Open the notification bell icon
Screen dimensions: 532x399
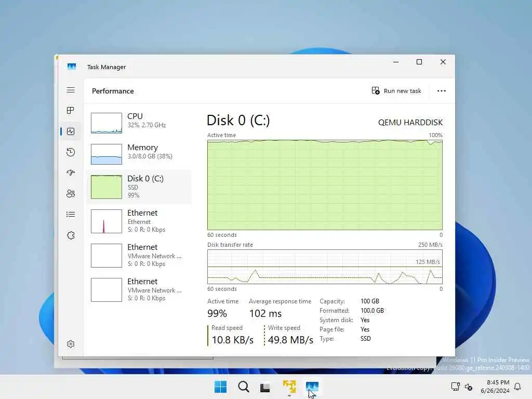(517, 387)
